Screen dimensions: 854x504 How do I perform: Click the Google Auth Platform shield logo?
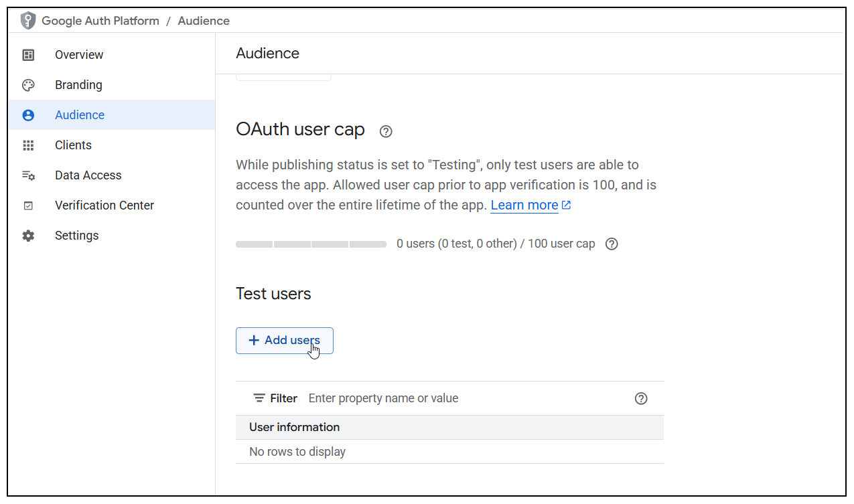pyautogui.click(x=28, y=21)
